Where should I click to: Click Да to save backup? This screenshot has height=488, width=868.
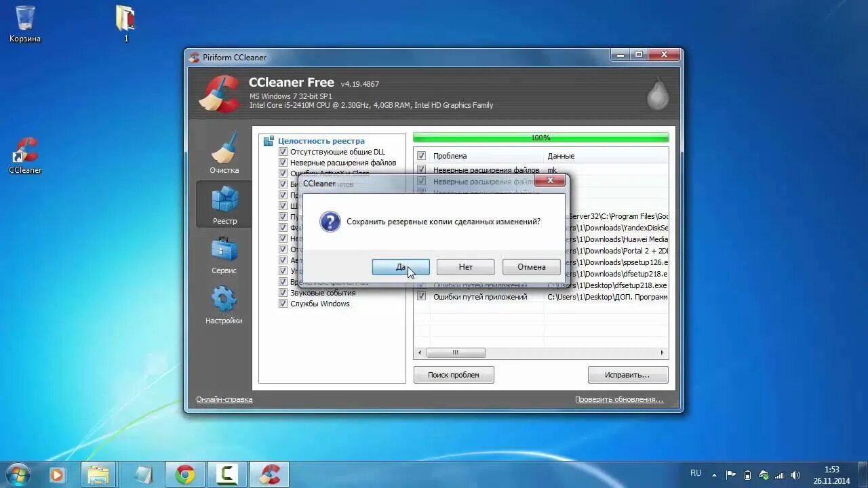[x=401, y=267]
